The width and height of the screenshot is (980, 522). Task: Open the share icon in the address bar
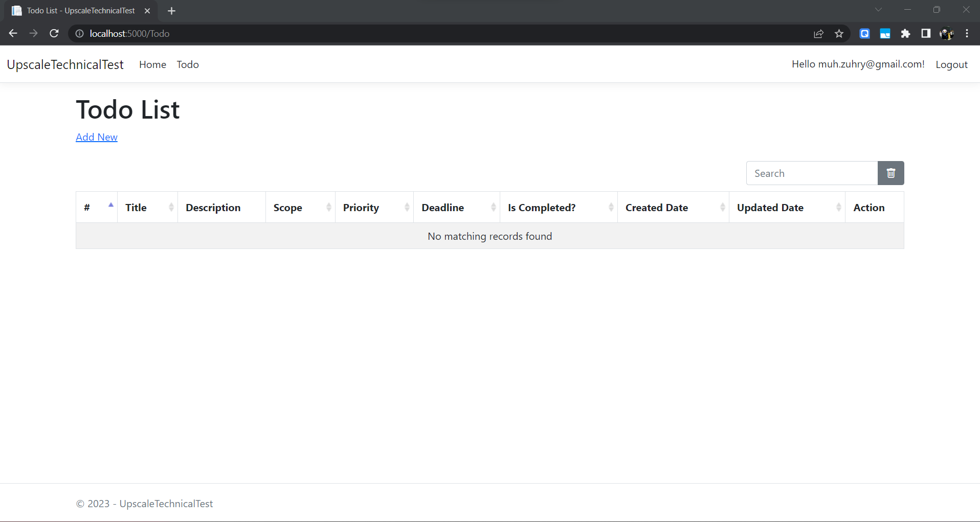(818, 33)
